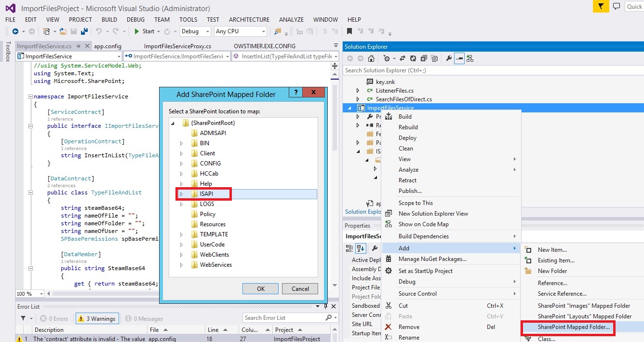Screen dimensions: 644x342
Task: Click the Save All toolbar icon
Action: 84,31
